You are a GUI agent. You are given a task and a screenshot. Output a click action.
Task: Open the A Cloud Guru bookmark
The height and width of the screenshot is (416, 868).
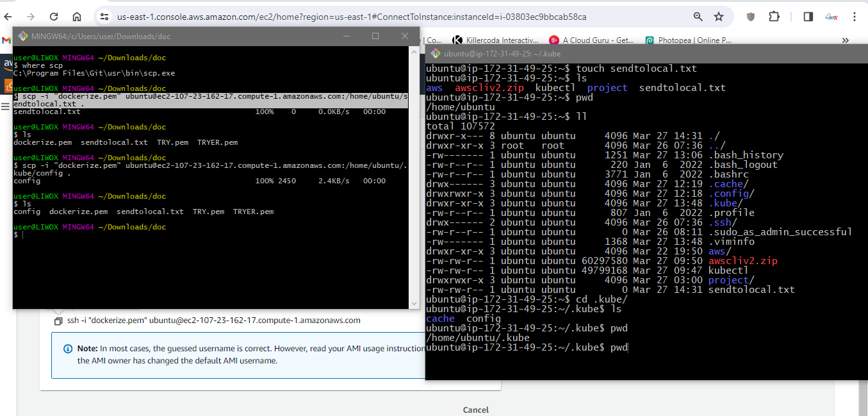(591, 40)
